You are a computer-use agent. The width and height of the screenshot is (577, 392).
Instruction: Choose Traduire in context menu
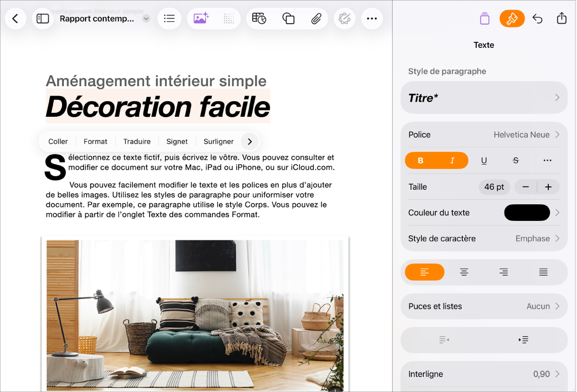pos(137,141)
